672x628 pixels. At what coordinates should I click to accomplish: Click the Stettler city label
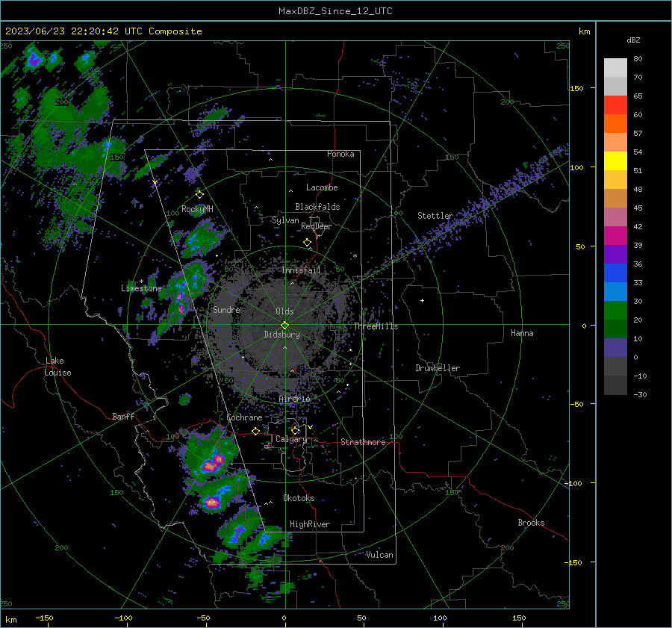pyautogui.click(x=435, y=216)
